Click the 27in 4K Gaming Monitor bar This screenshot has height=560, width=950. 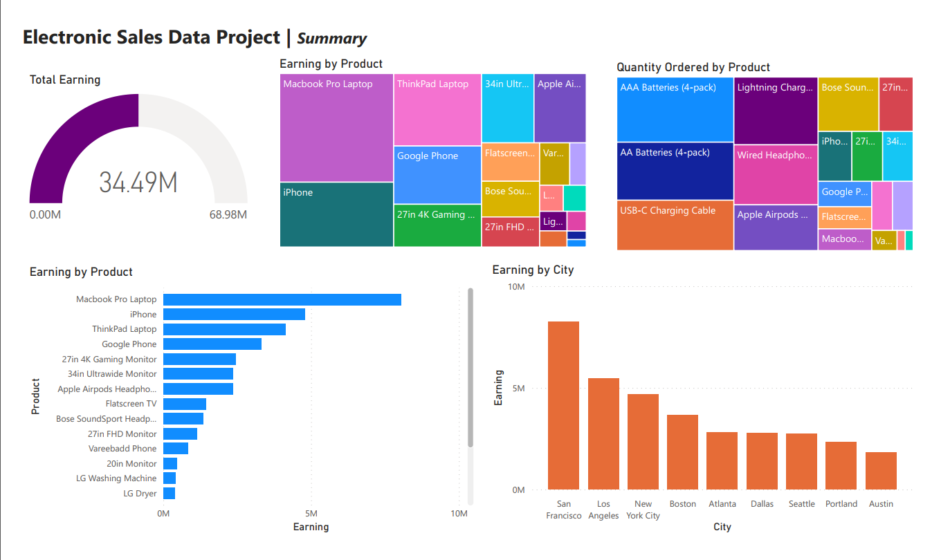tap(199, 360)
